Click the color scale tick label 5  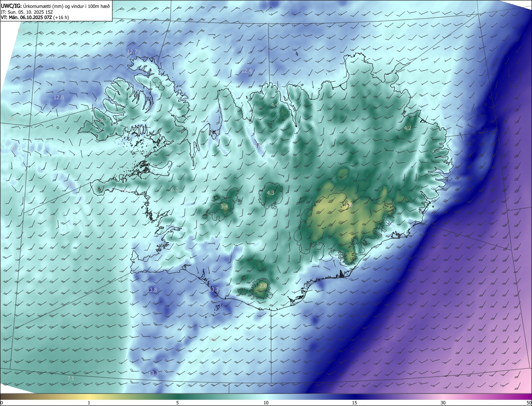coord(177,403)
